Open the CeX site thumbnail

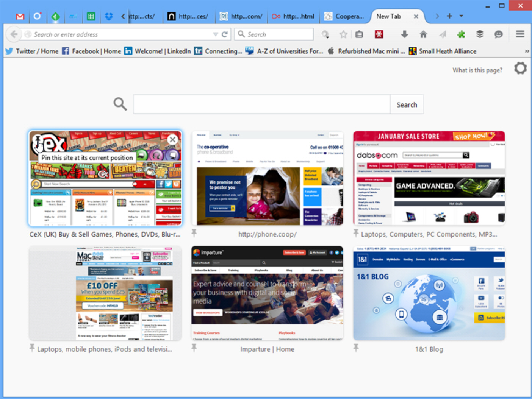[x=105, y=179]
